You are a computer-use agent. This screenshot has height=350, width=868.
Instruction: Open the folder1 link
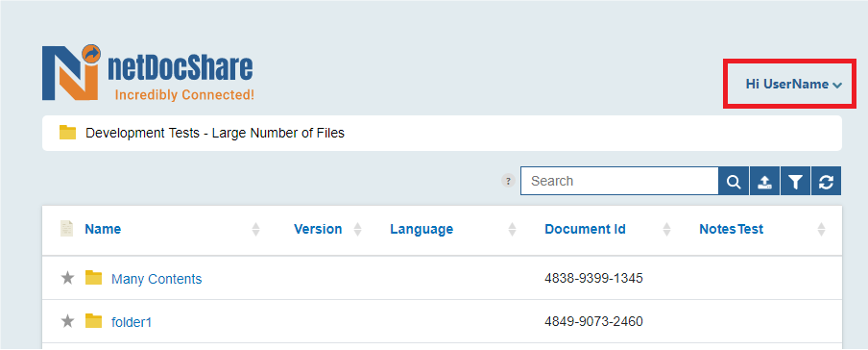pyautogui.click(x=132, y=322)
